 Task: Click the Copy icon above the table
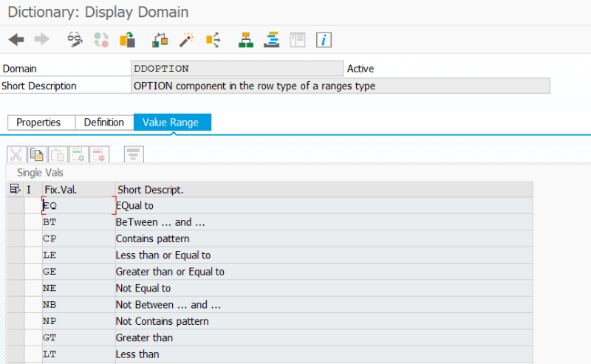tap(37, 154)
